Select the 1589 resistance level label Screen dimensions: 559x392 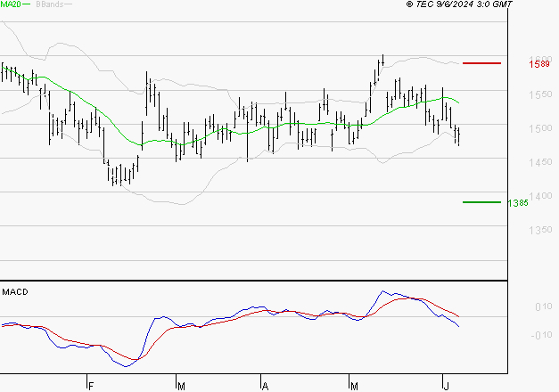tap(539, 64)
